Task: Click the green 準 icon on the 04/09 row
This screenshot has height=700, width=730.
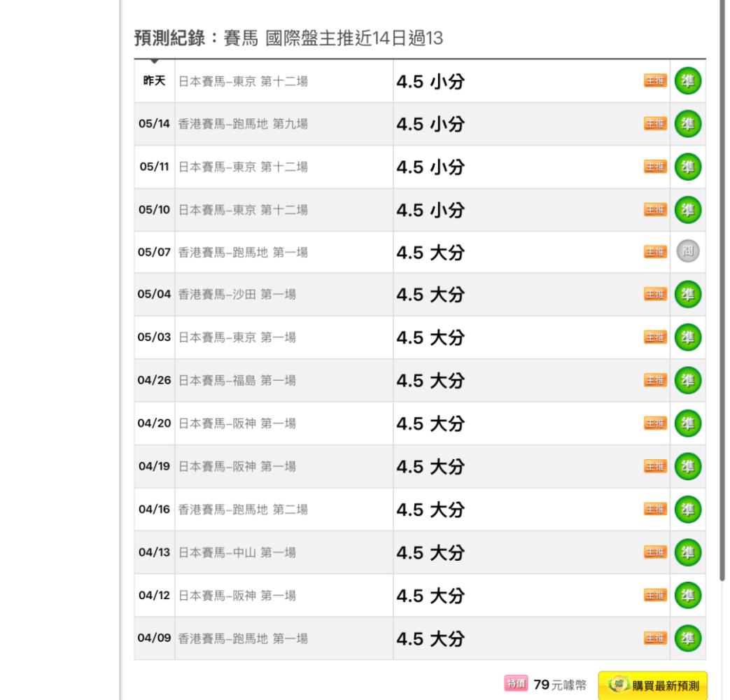Action: [x=687, y=638]
